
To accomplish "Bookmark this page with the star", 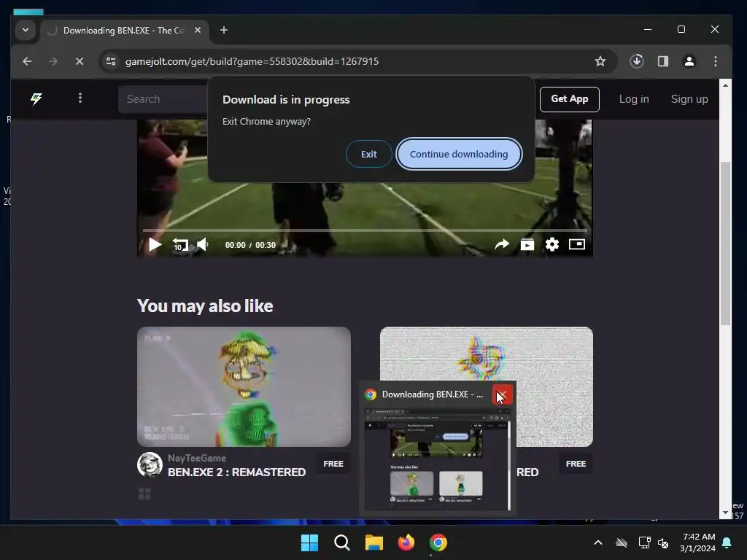I will tap(600, 61).
